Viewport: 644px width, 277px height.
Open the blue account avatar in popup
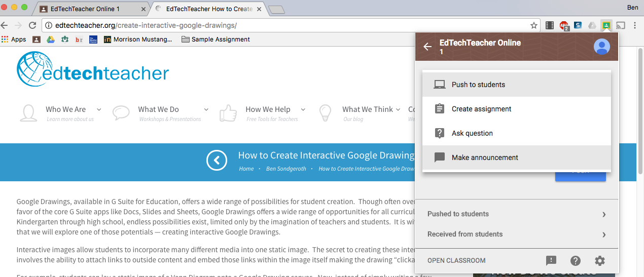(x=602, y=47)
